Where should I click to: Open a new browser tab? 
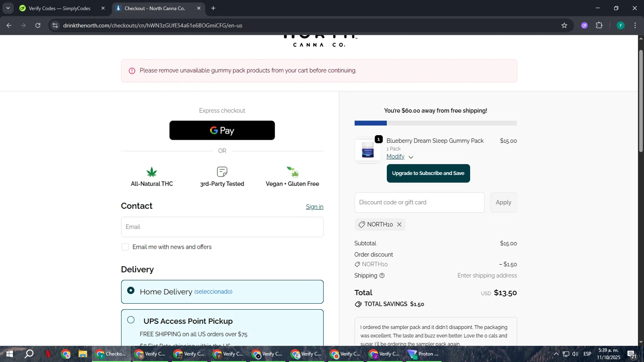213,8
